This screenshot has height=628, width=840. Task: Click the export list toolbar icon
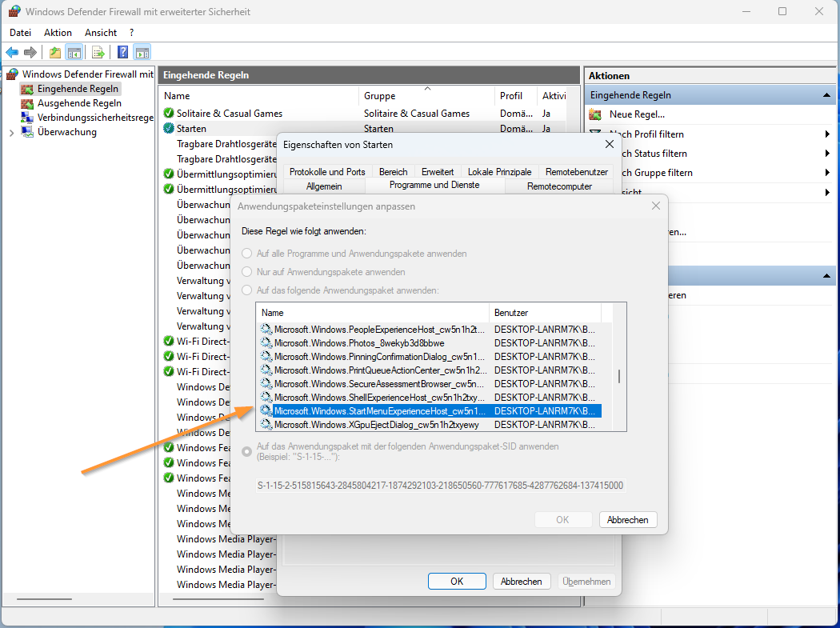(98, 52)
